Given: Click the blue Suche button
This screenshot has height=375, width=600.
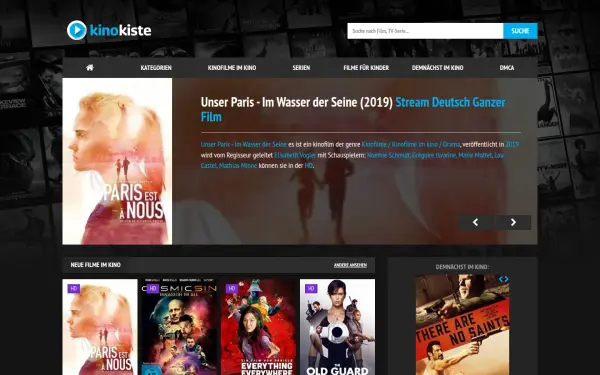Looking at the screenshot, I should tap(520, 31).
